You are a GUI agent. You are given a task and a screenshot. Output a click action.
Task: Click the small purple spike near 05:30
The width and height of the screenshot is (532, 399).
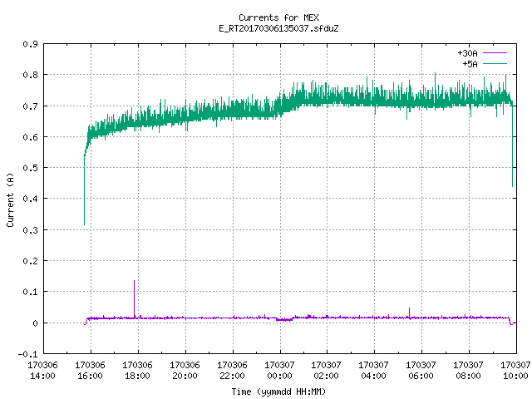410,313
